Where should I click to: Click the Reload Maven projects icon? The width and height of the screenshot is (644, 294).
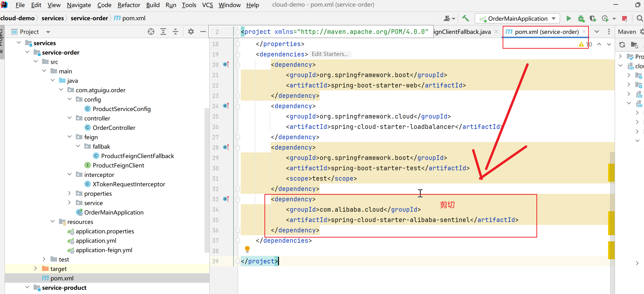pyautogui.click(x=622, y=45)
